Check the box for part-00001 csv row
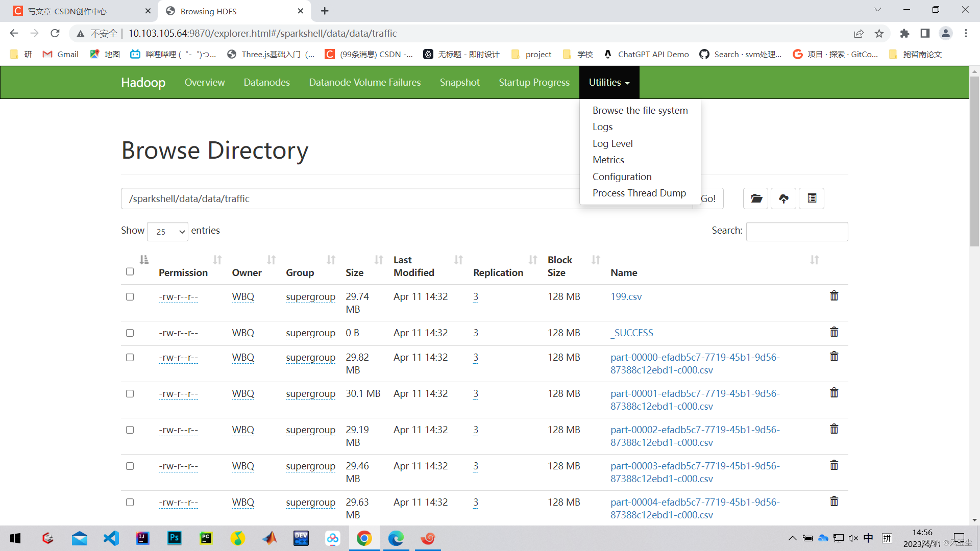Image resolution: width=980 pixels, height=551 pixels. click(x=130, y=394)
